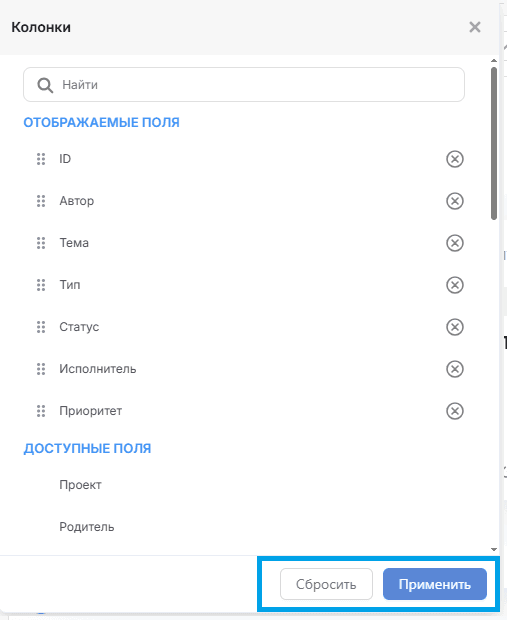Add the Проект field to columns
The width and height of the screenshot is (507, 620).
point(80,485)
